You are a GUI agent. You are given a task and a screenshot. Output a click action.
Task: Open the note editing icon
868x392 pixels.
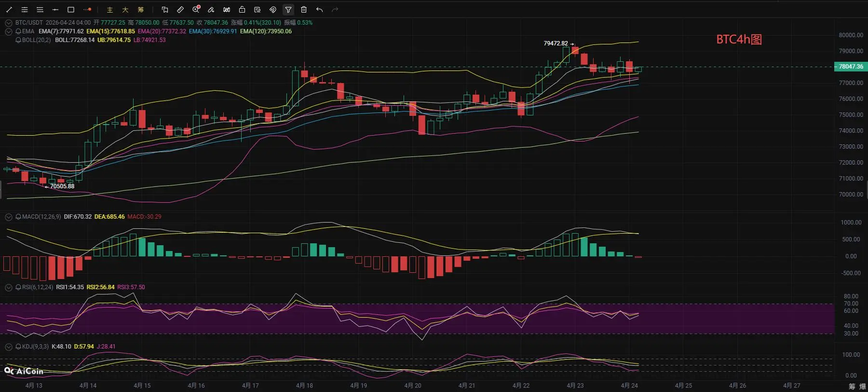pyautogui.click(x=258, y=10)
